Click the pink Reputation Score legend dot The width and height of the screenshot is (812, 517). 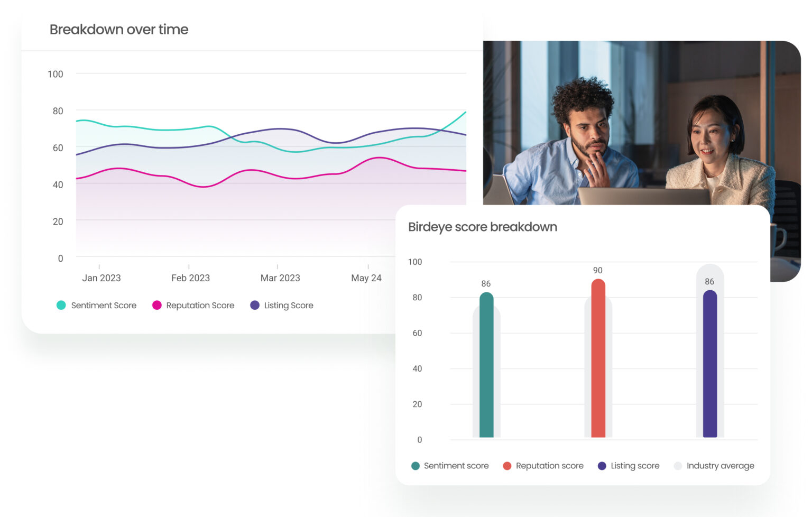156,305
